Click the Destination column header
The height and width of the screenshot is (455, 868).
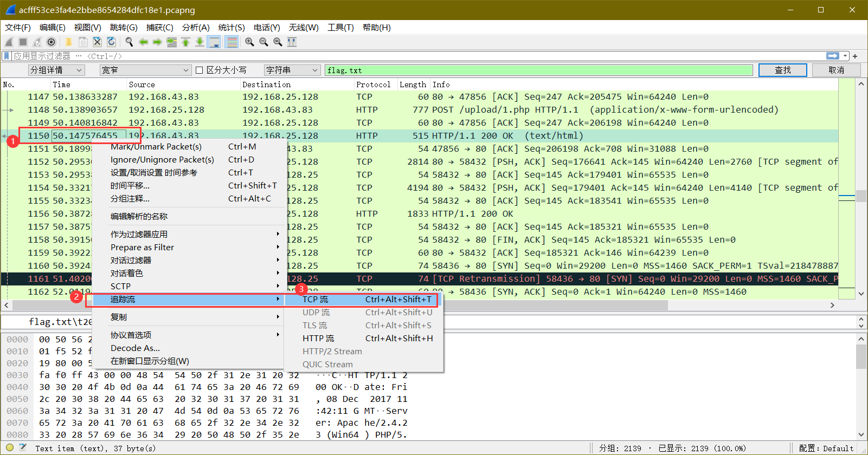click(297, 84)
